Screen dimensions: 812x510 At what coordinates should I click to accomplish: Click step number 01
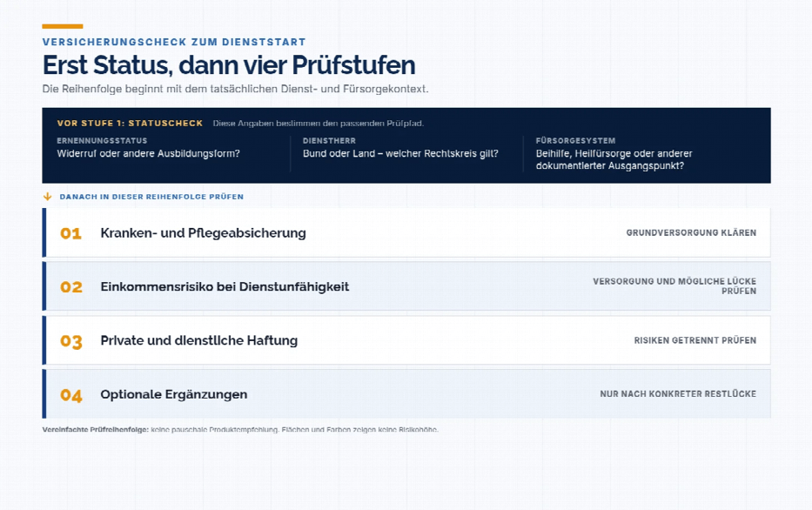[71, 233]
